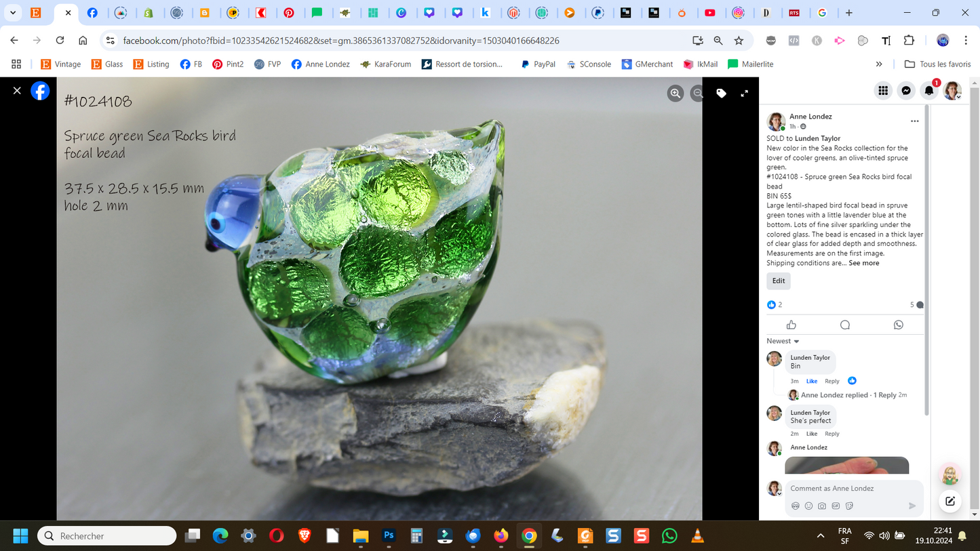This screenshot has width=980, height=551.
Task: Open the bookmark apps grid
Action: coord(16,64)
